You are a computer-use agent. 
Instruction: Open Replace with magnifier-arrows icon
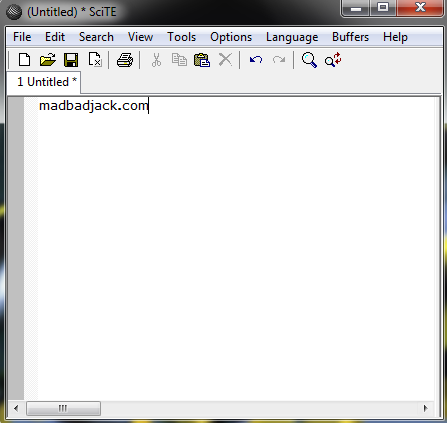click(x=333, y=60)
